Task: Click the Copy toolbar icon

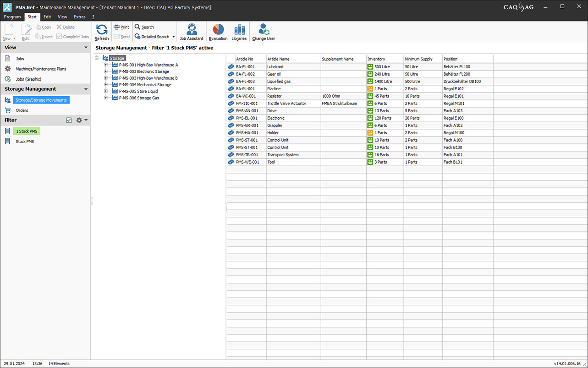Action: 38,27
